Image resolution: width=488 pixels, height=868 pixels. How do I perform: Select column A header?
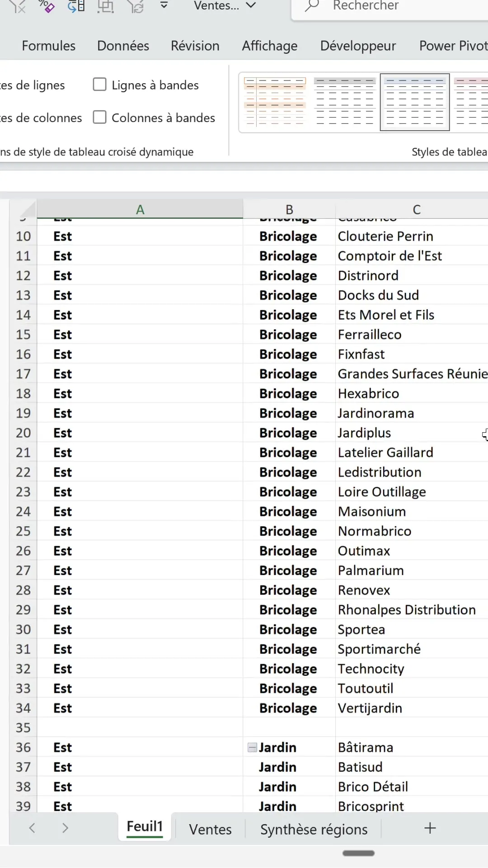[140, 209]
